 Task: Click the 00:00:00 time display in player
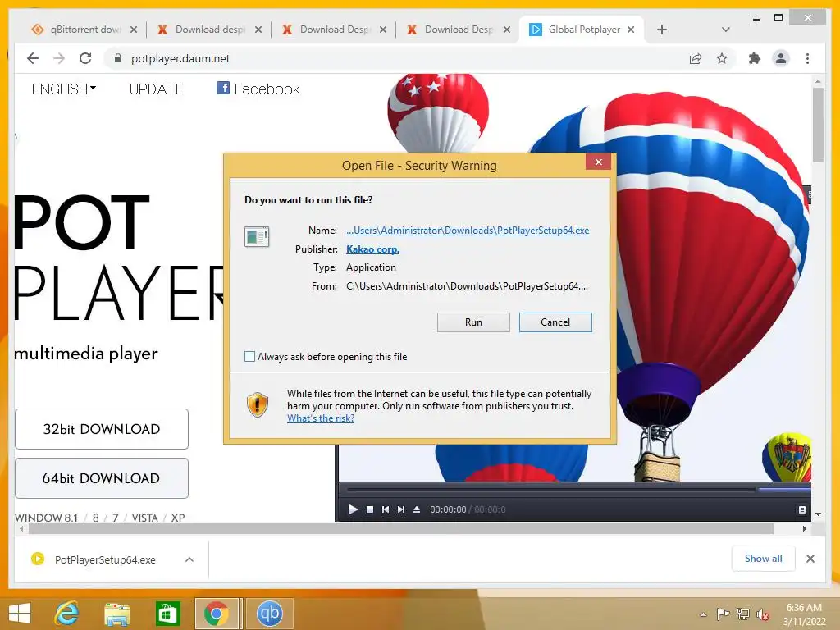pos(448,509)
